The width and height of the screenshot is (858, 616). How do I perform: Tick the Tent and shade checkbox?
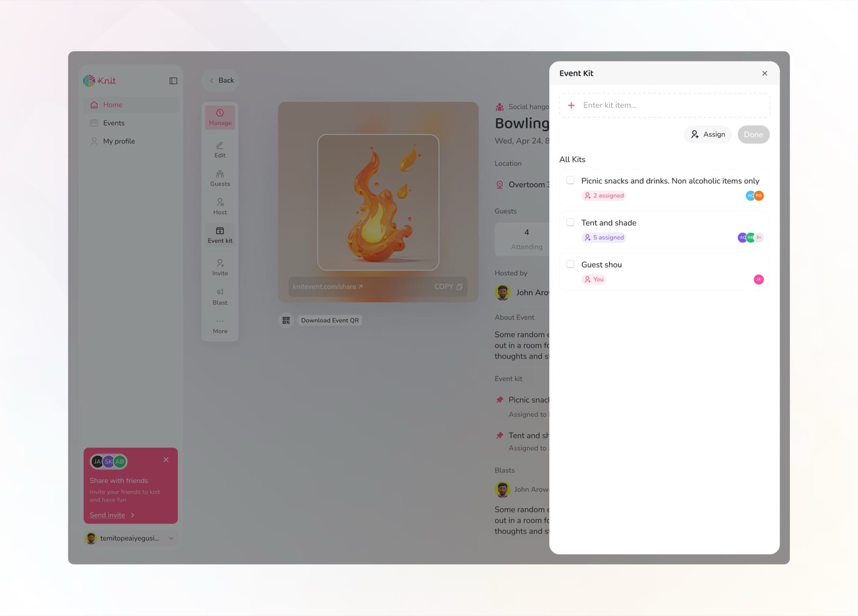tap(571, 222)
